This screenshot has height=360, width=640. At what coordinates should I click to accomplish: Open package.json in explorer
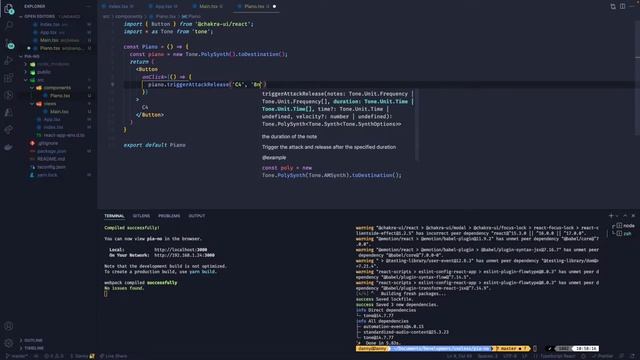click(x=51, y=151)
